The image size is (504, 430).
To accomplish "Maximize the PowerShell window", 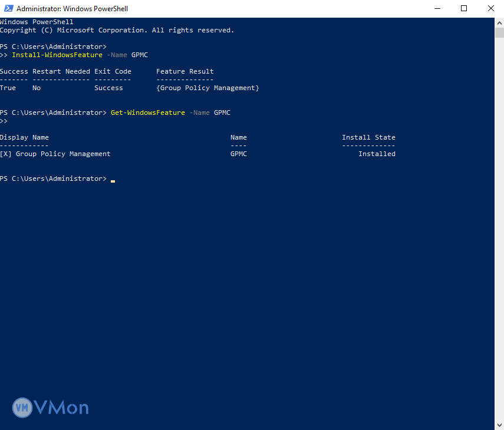I will pos(464,9).
